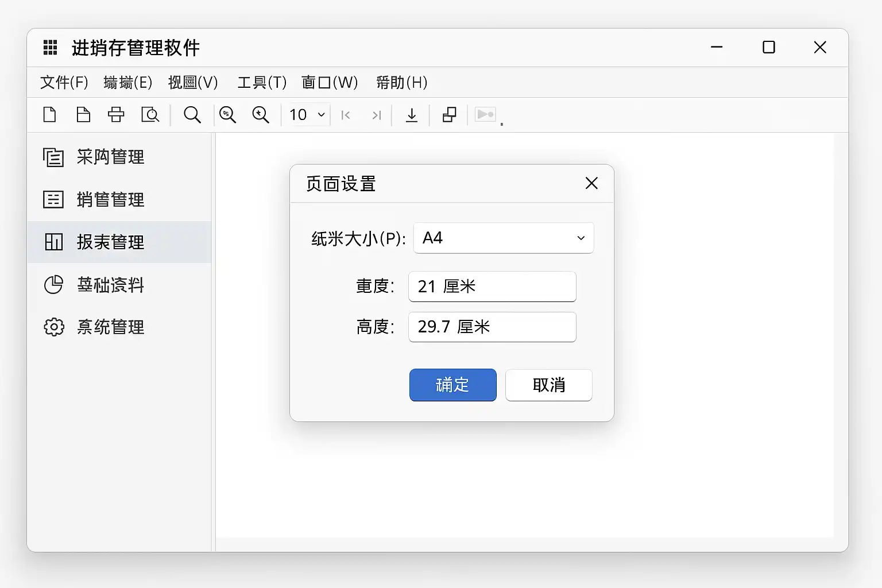Click the first zoom magnifier icon
This screenshot has width=882, height=588.
click(x=227, y=115)
